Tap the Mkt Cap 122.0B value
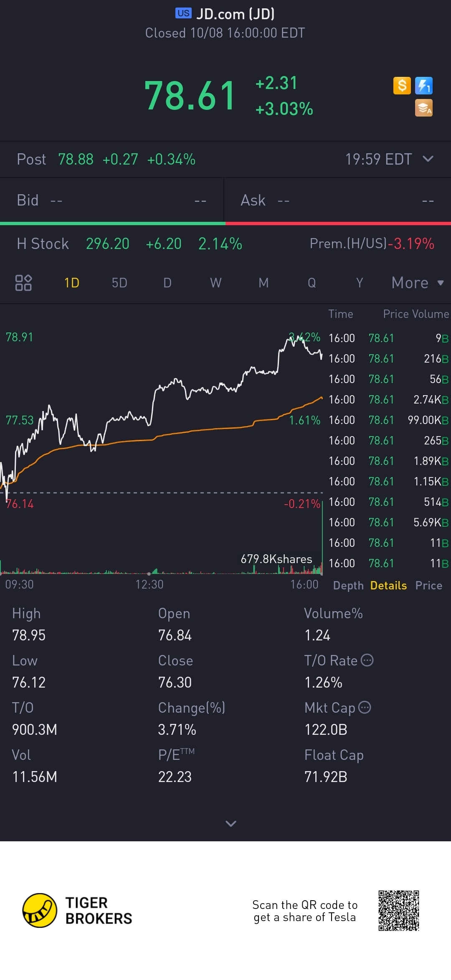 click(326, 730)
